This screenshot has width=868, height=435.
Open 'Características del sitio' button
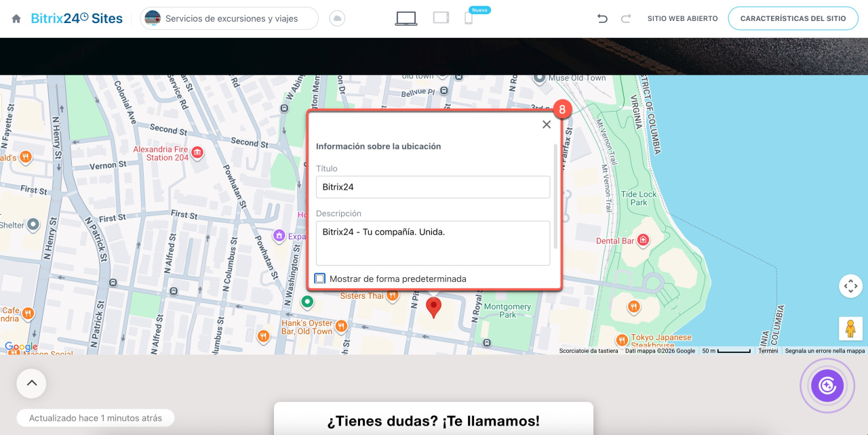pos(793,19)
